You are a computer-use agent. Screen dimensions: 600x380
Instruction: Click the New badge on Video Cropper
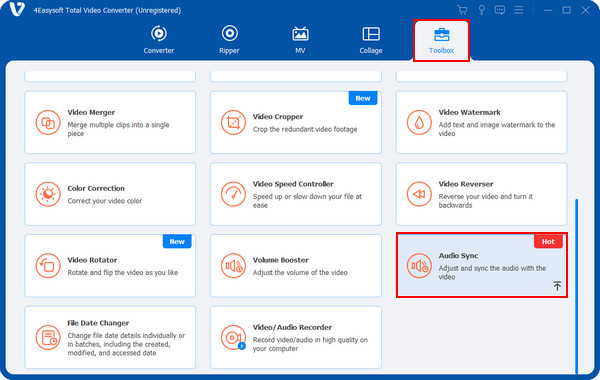(363, 98)
